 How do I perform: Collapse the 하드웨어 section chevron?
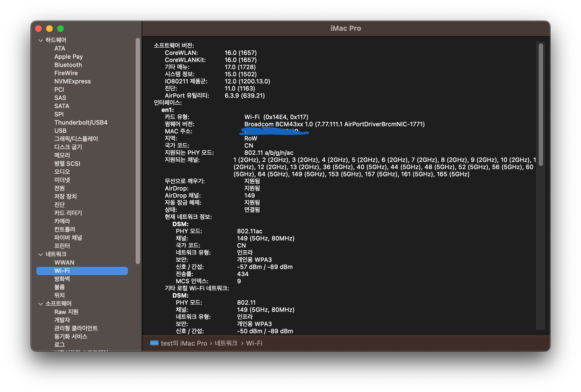point(41,40)
